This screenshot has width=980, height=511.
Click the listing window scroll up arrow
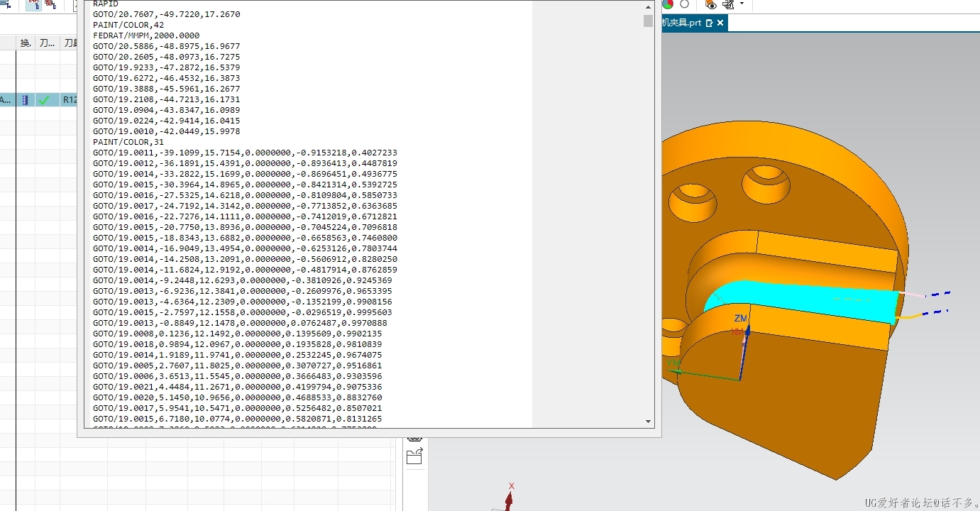(648, 7)
